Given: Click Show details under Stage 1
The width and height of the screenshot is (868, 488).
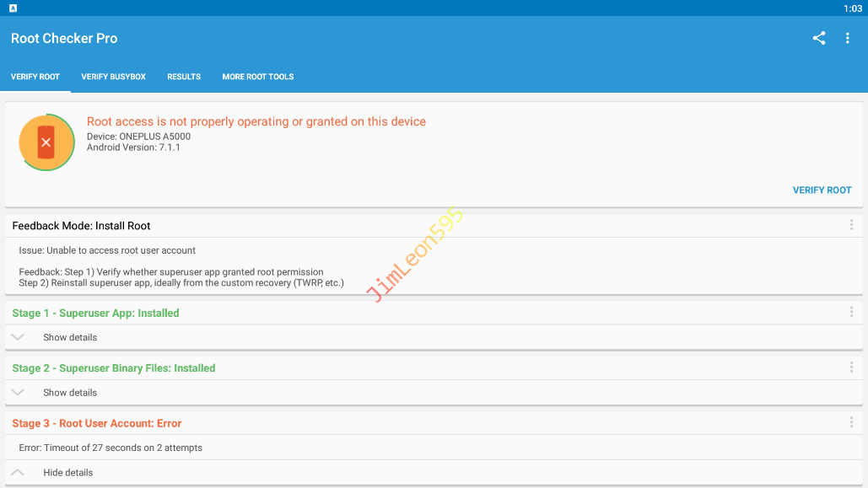Looking at the screenshot, I should point(70,337).
